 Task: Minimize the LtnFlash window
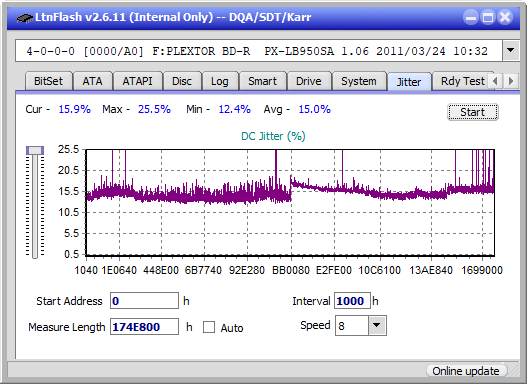pyautogui.click(x=471, y=17)
